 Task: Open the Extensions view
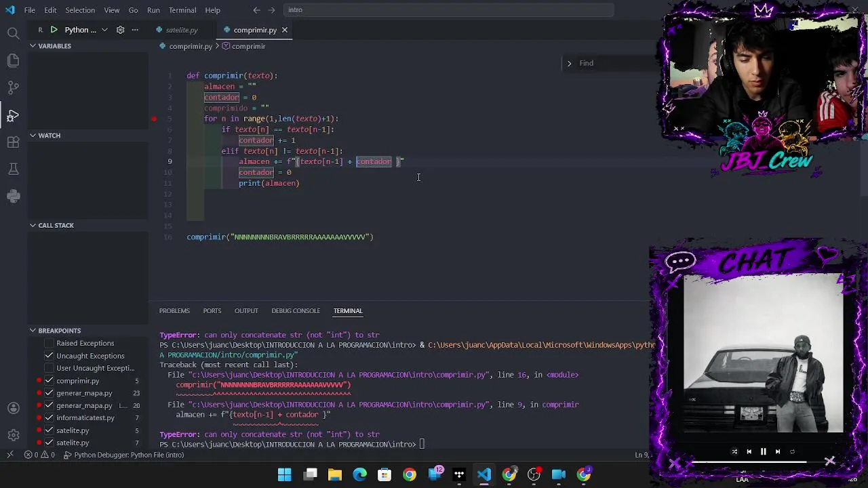13,142
